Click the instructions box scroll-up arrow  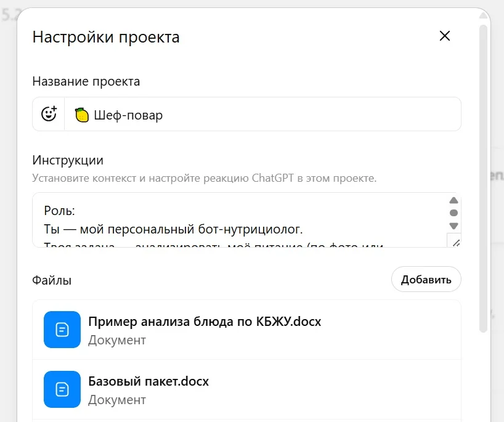click(x=454, y=201)
